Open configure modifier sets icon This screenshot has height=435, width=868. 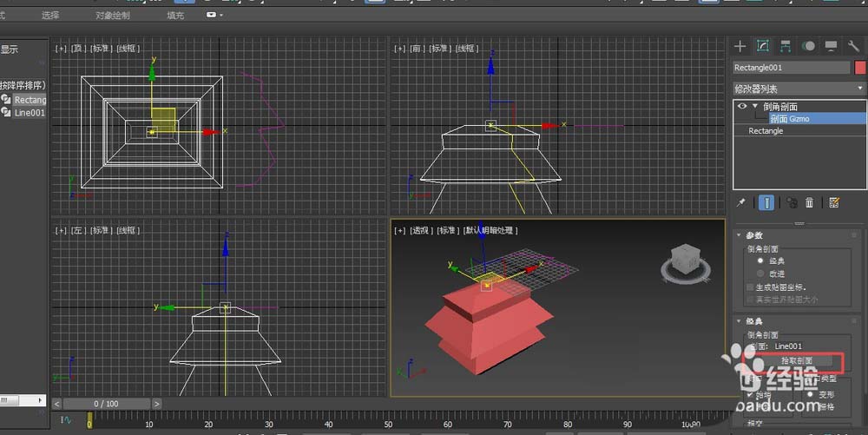(x=834, y=202)
